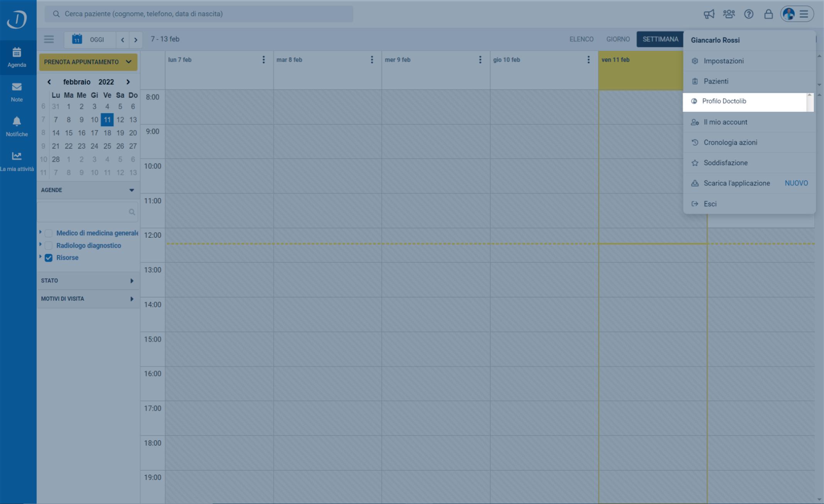This screenshot has width=824, height=504.
Task: Uncheck the Risorse checkbox
Action: pos(49,258)
